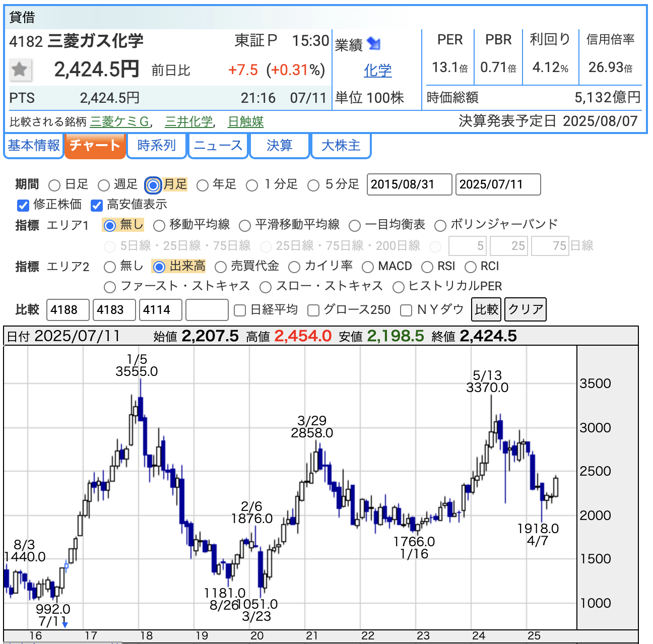Open the 日触媒 comparison link
This screenshot has height=644, width=653.
click(x=246, y=122)
